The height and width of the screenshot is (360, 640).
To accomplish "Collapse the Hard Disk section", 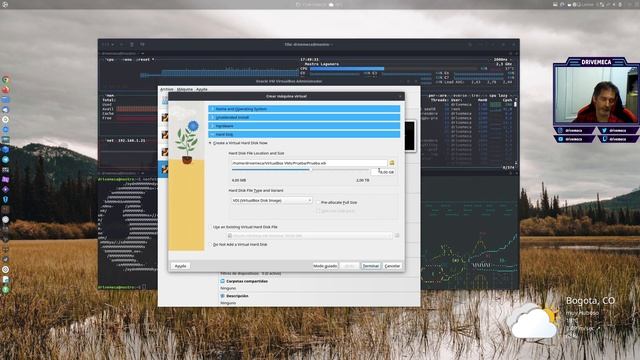I will point(304,134).
